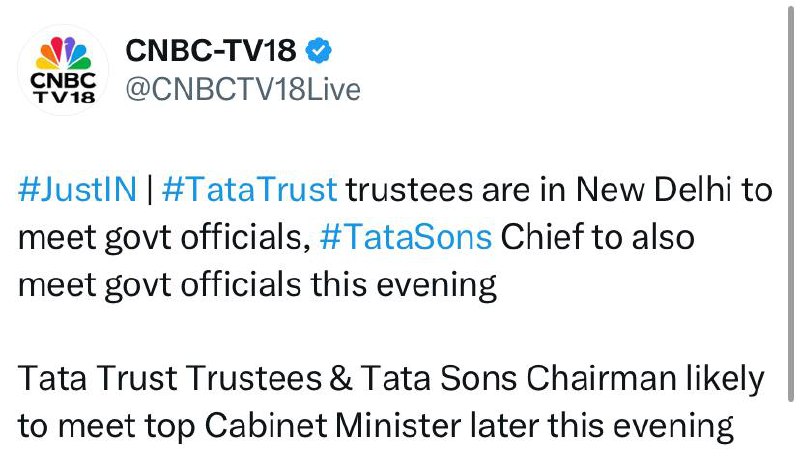Open the @CNBCTV18Live handle
The height and width of the screenshot is (470, 800).
pyautogui.click(x=241, y=90)
